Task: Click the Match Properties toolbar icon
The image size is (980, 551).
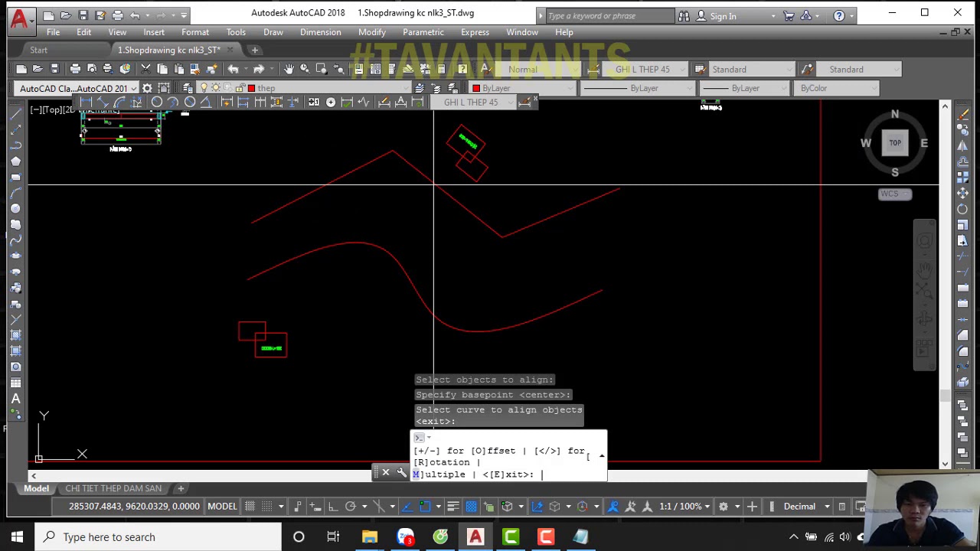Action: (x=196, y=70)
